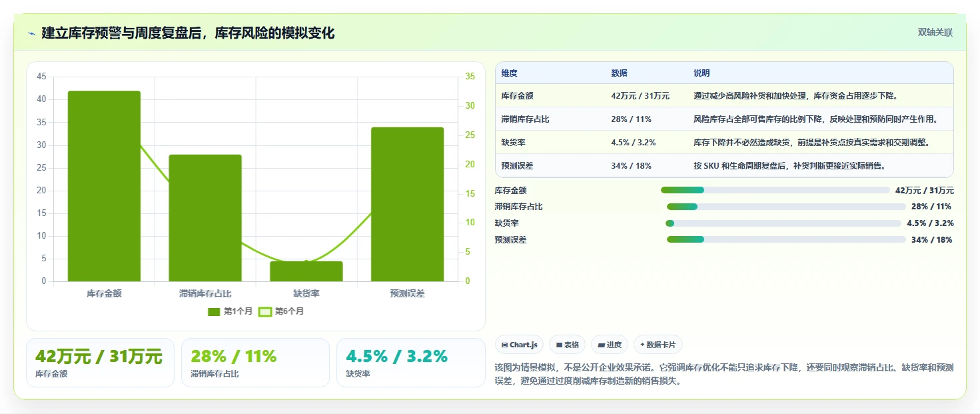
Task: Click the 预测误差 progress bar
Action: click(x=786, y=239)
